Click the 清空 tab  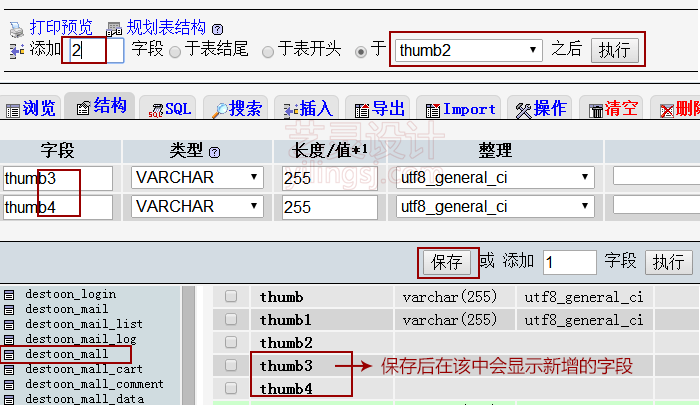coord(611,109)
